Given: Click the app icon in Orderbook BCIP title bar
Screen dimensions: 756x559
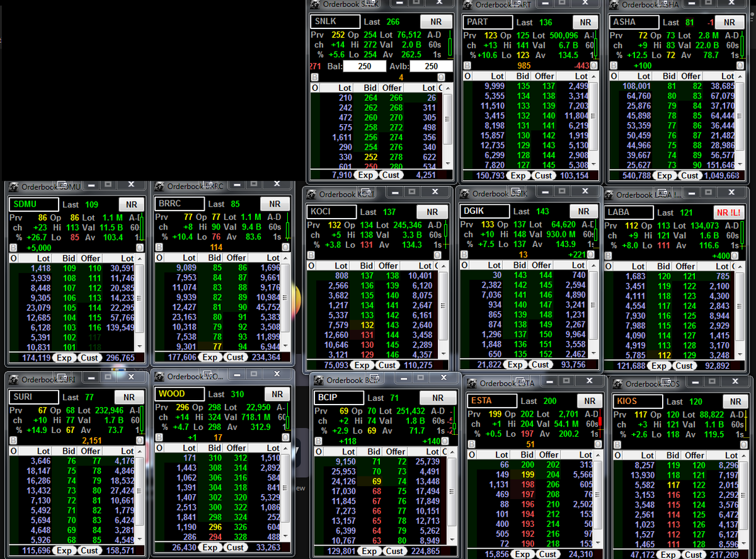Looking at the screenshot, I should tap(319, 380).
